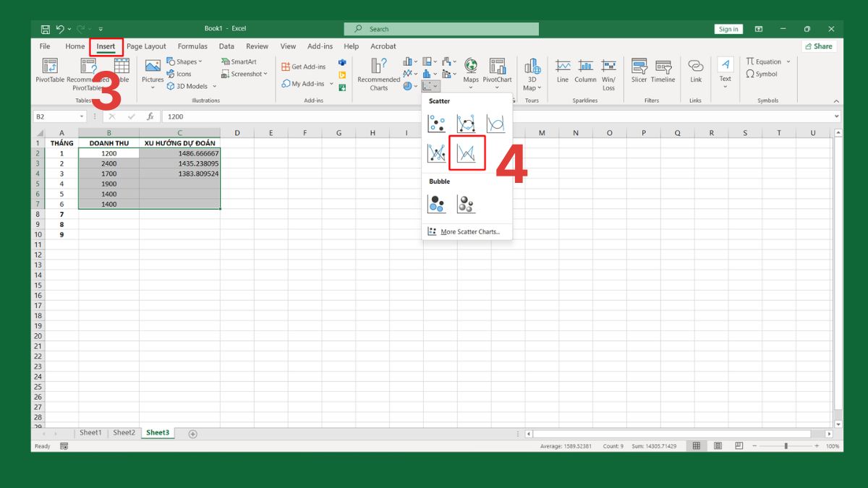Open the Name Box dropdown arrow
Viewport: 868px width, 488px height.
click(82, 116)
